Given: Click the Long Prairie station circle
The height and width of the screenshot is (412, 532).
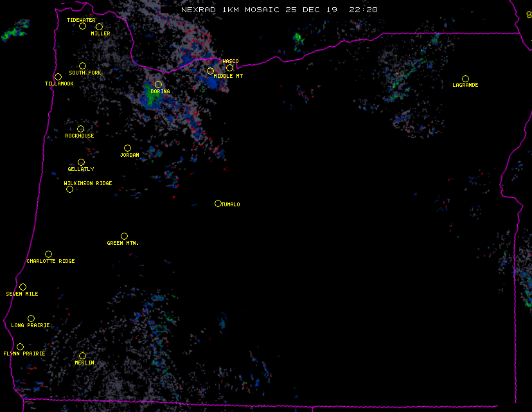Looking at the screenshot, I should pos(31,319).
